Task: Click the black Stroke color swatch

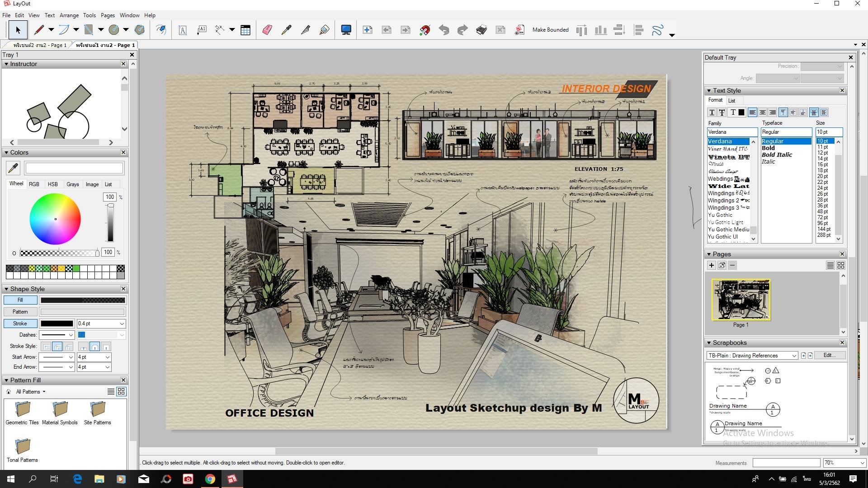Action: 57,324
